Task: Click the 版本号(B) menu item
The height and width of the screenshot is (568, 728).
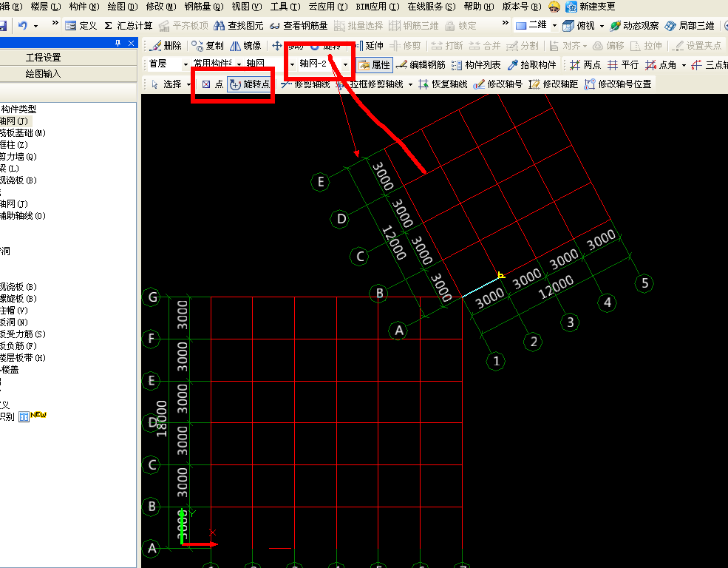Action: click(522, 7)
